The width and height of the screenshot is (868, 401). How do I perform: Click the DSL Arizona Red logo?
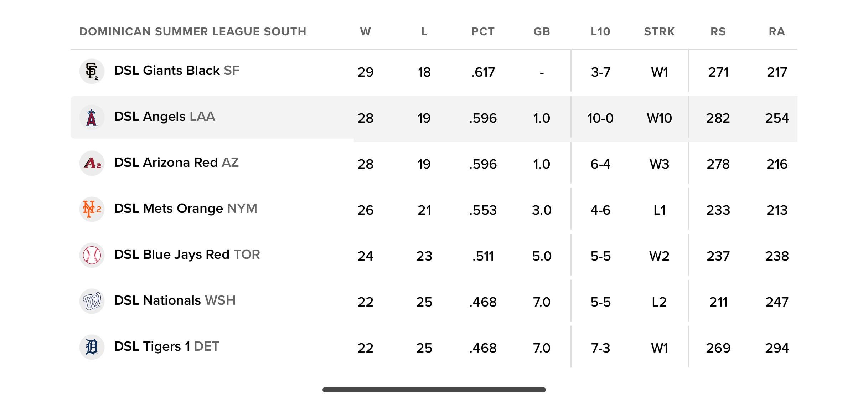coord(92,163)
